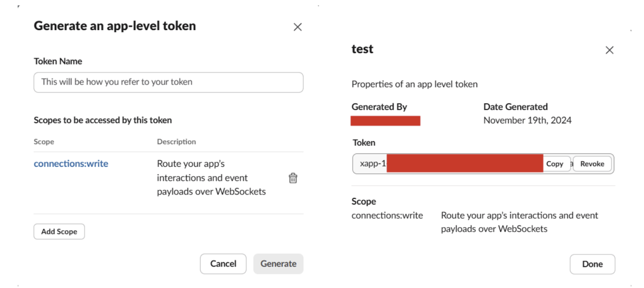Open the connections:write scope link
This screenshot has width=644, height=288.
pyautogui.click(x=71, y=164)
